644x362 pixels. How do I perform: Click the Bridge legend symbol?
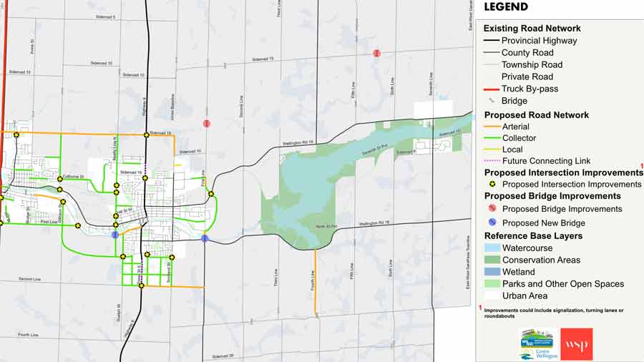(492, 101)
